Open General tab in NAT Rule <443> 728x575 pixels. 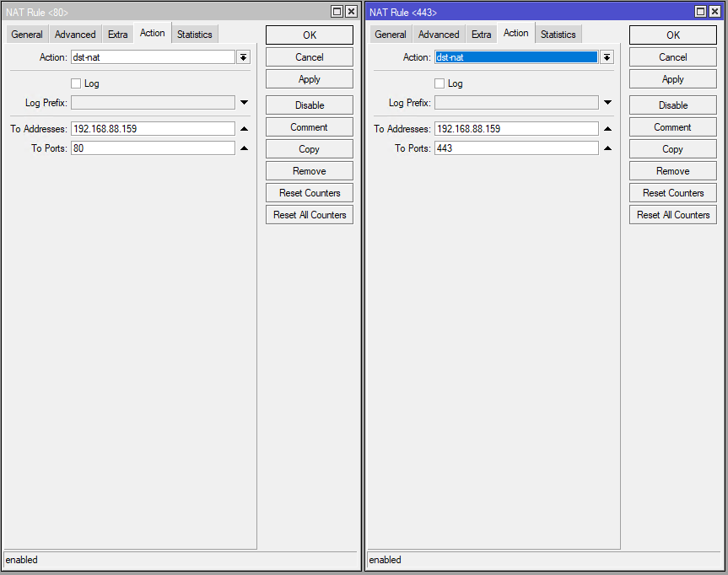[x=391, y=35]
